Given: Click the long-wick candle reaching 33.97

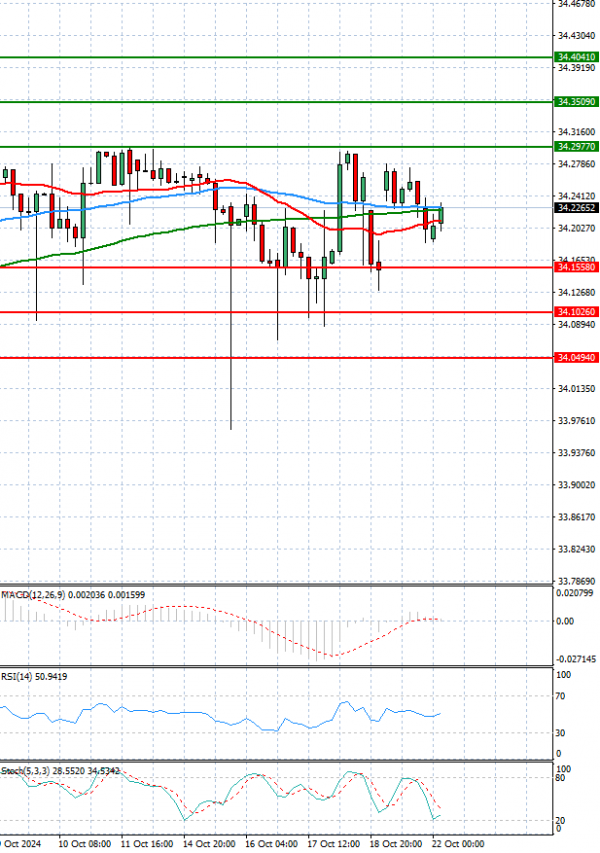Looking at the screenshot, I should pyautogui.click(x=231, y=316).
